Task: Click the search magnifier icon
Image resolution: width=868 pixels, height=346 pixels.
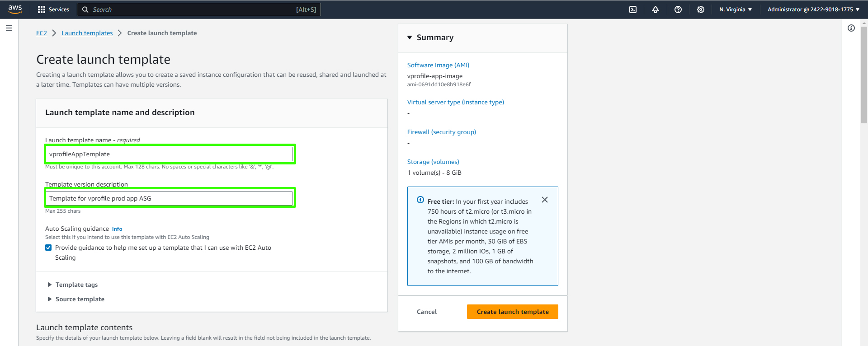Action: point(85,9)
